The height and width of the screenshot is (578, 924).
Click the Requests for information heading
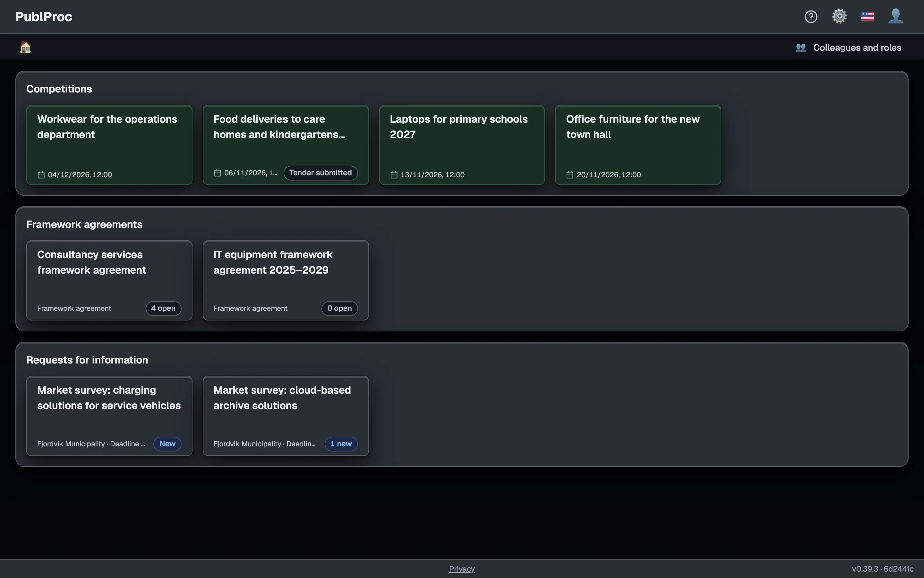coord(87,360)
